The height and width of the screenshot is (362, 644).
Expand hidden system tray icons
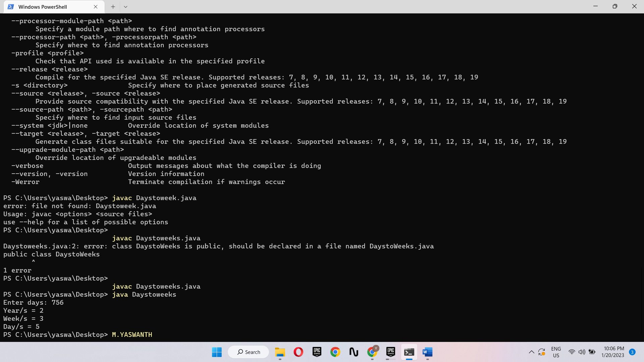click(x=531, y=352)
